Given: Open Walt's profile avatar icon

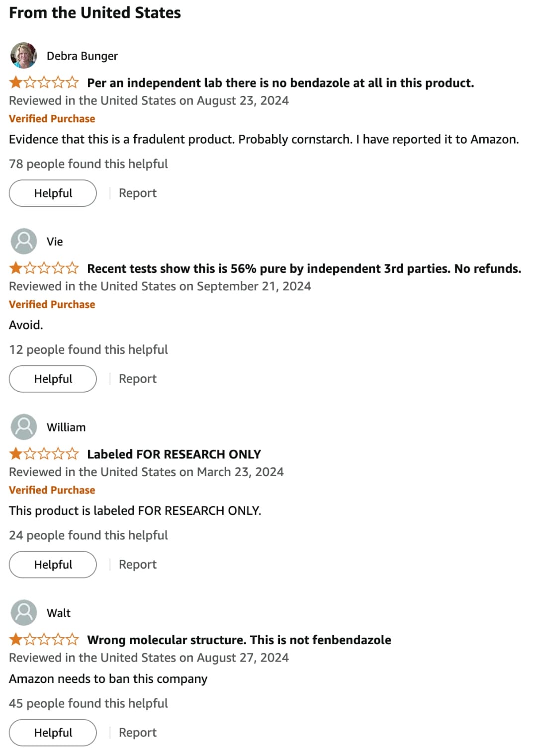Looking at the screenshot, I should (x=23, y=613).
